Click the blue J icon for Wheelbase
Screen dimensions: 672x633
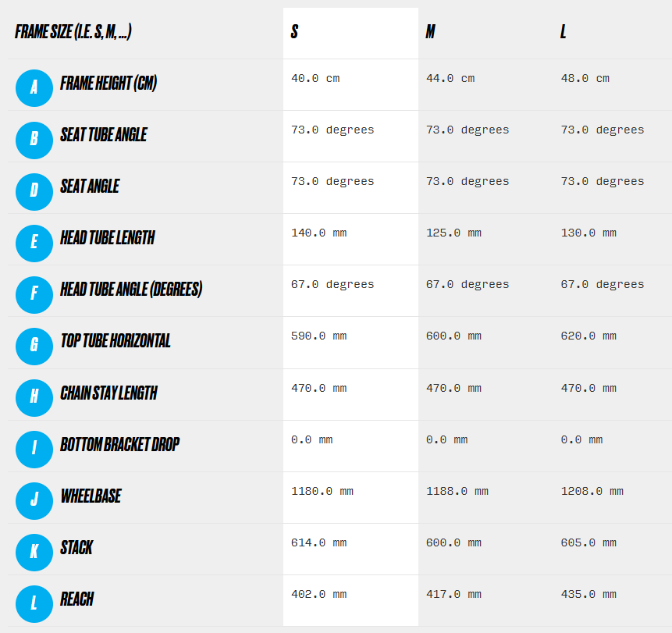[x=34, y=499]
